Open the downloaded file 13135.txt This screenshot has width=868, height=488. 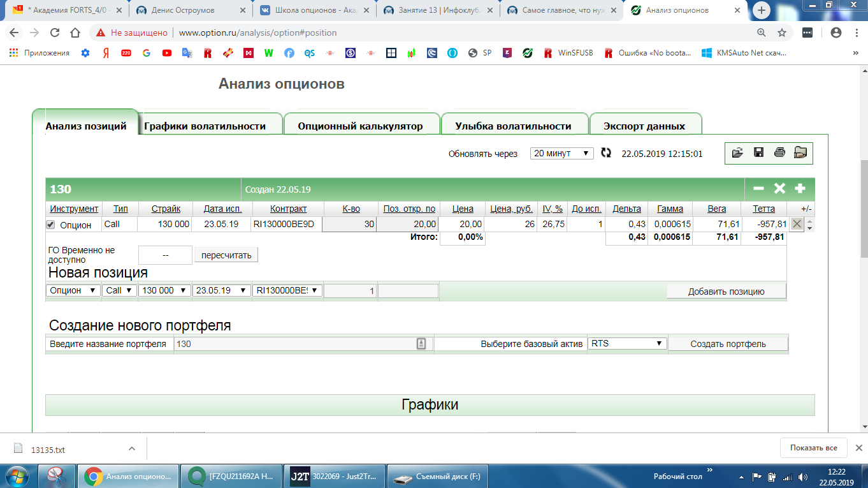(48, 450)
